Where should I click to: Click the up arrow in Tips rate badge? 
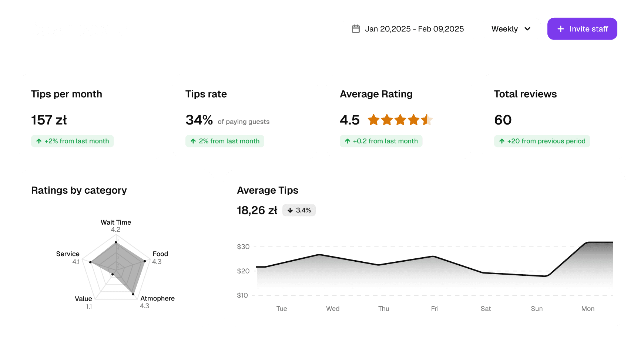pyautogui.click(x=193, y=141)
